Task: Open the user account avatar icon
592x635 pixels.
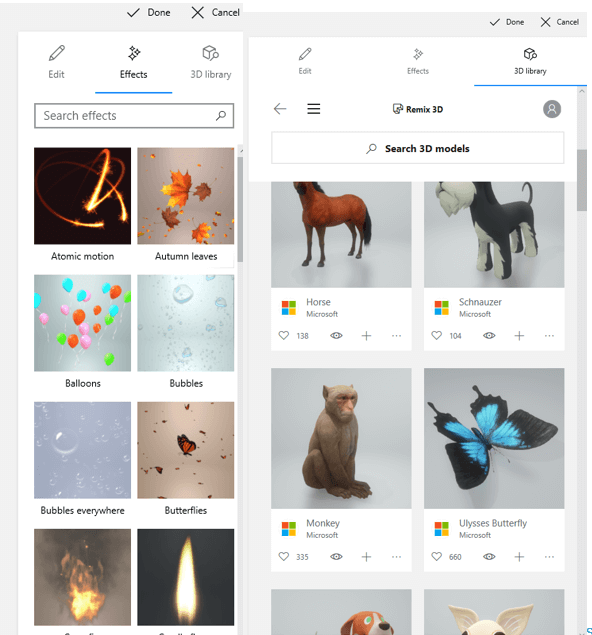Action: [x=552, y=109]
